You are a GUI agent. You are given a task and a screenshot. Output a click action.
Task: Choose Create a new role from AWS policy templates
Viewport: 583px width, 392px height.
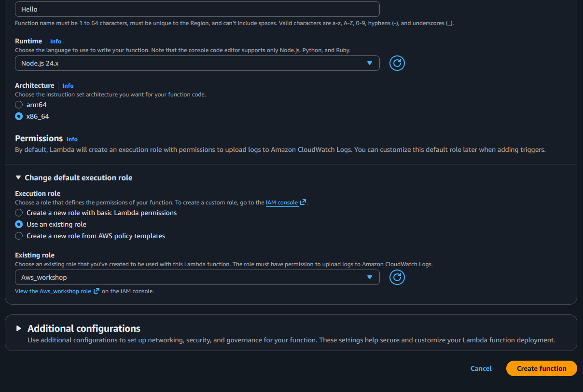click(x=19, y=236)
